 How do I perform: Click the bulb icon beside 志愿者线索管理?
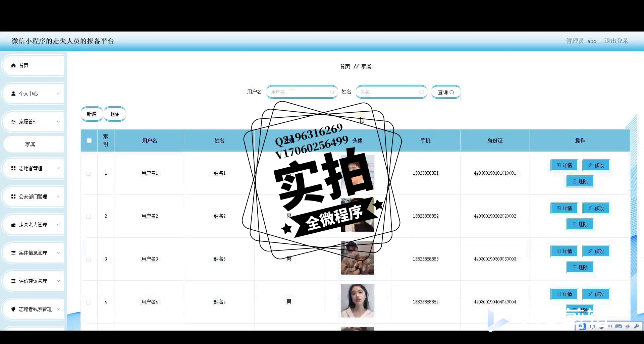click(x=13, y=309)
